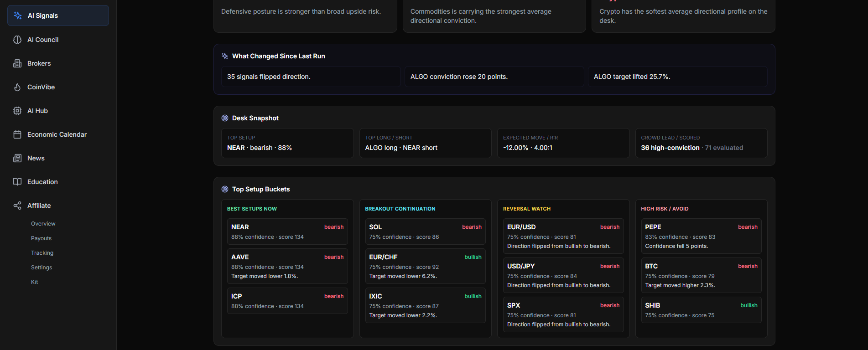Click the News newspaper icon
868x350 pixels.
pos(17,158)
